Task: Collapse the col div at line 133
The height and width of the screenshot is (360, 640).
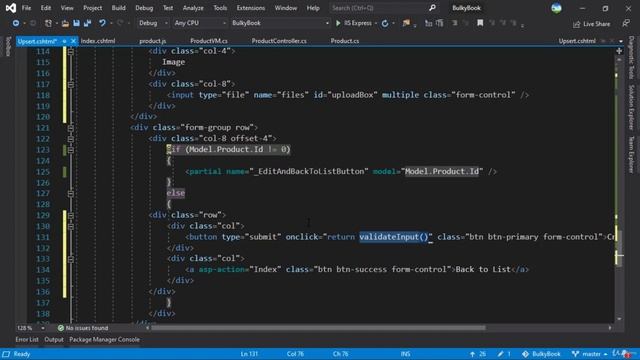Action: 71,259
